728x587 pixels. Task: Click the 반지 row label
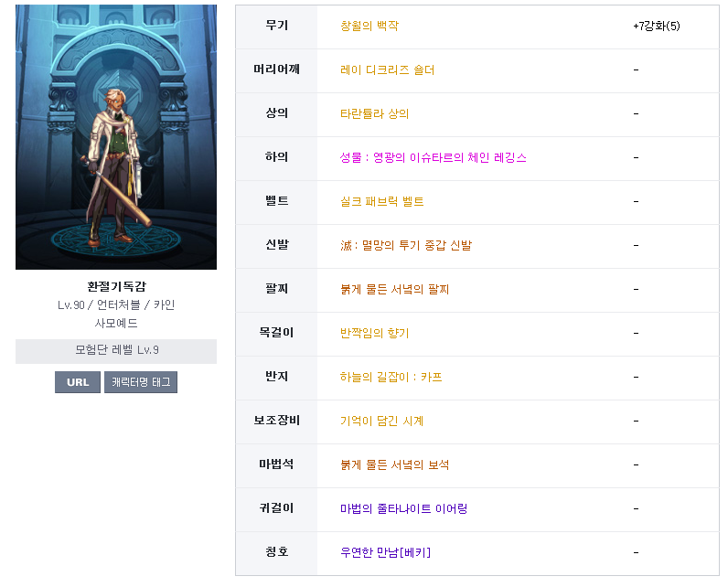coord(277,377)
